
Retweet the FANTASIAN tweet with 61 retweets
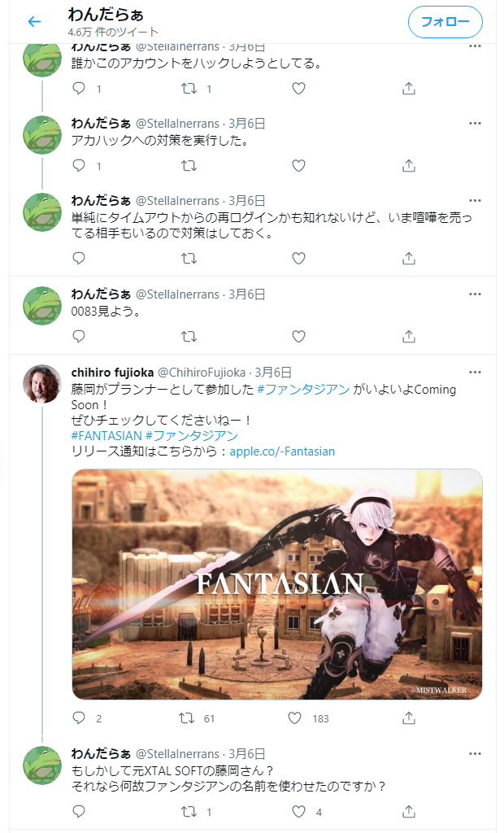coord(186,718)
